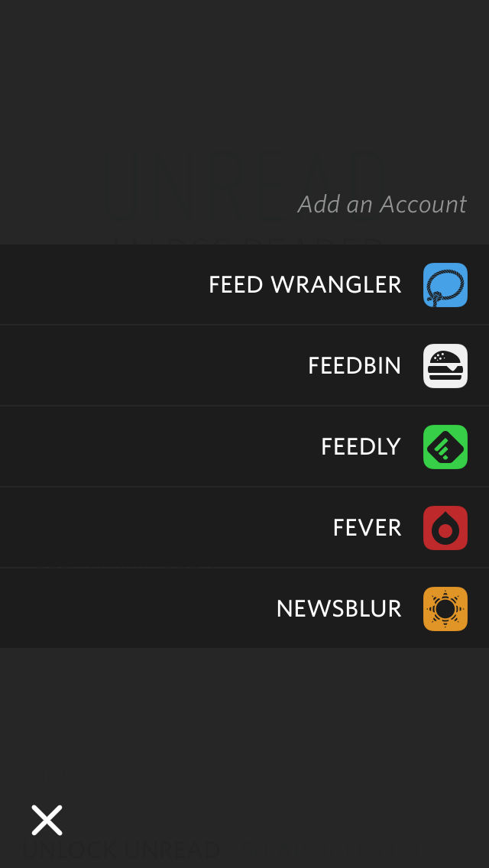Tap the Feed Wrangler lasso icon
The width and height of the screenshot is (489, 868).
click(x=445, y=285)
